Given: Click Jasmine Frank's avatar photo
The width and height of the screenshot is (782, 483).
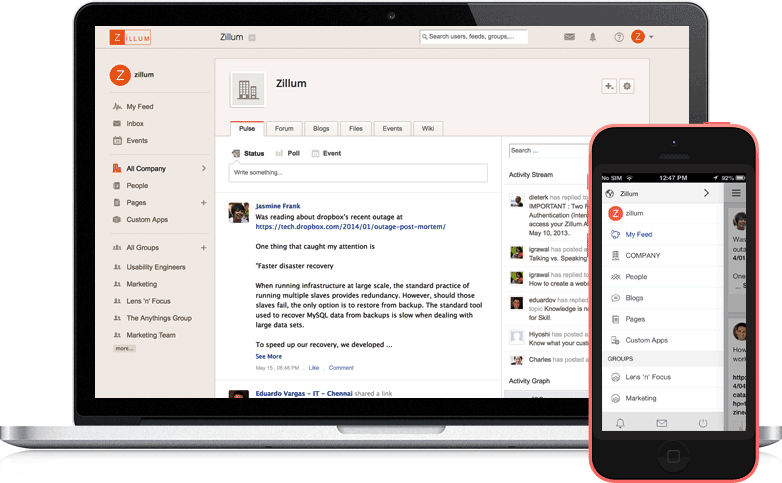Looking at the screenshot, I should (x=238, y=213).
